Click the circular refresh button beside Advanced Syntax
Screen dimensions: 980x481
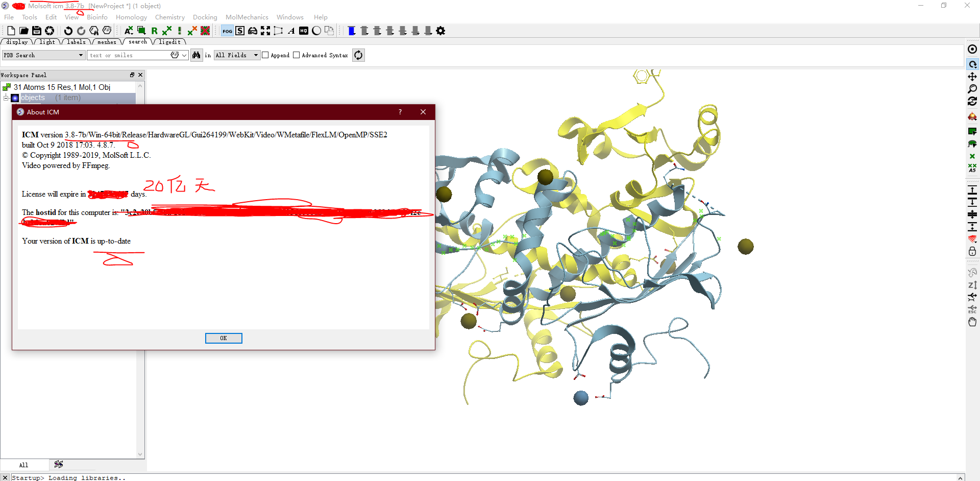click(x=359, y=55)
